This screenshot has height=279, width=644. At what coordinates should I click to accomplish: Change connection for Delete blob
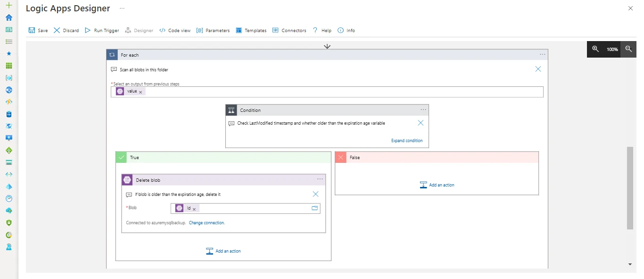(206, 222)
